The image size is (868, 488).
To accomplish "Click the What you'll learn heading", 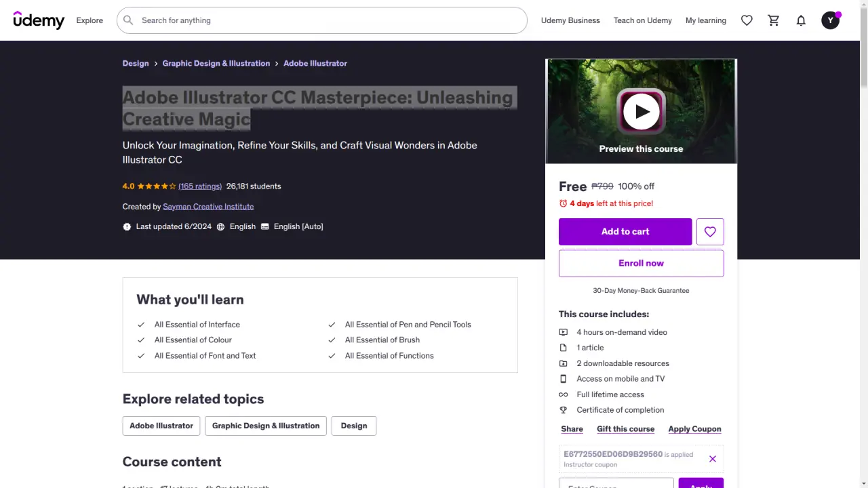I will pos(190,300).
